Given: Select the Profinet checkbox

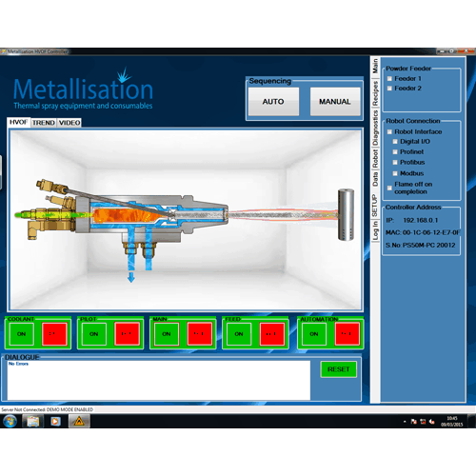Looking at the screenshot, I should coord(395,152).
